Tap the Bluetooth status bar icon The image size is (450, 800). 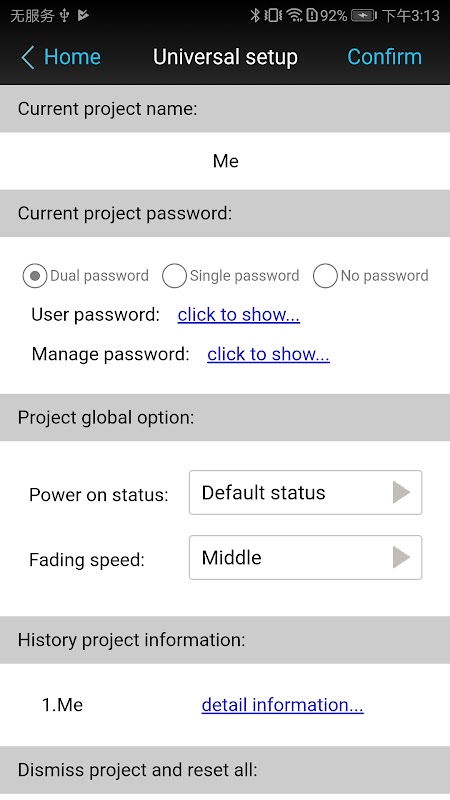[x=255, y=15]
